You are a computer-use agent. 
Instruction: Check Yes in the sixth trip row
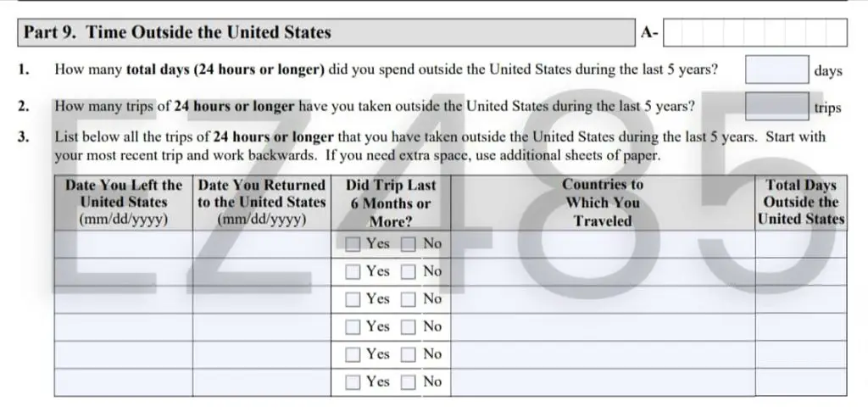click(353, 382)
